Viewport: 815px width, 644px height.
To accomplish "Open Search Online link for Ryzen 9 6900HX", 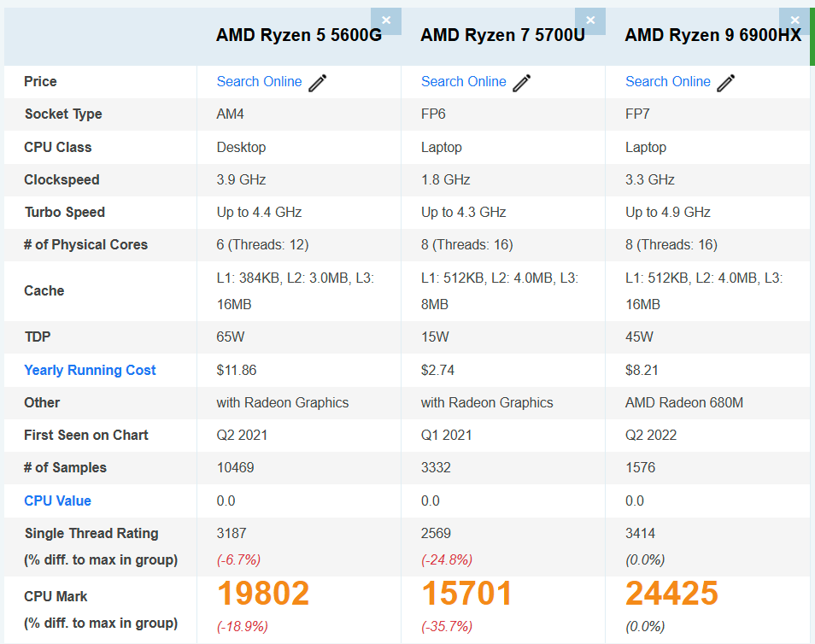I will click(667, 82).
